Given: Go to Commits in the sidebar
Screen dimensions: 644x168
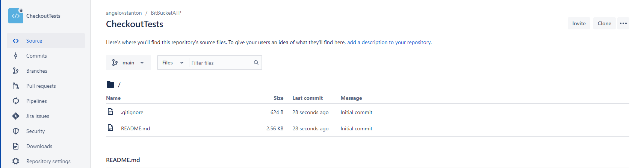Looking at the screenshot, I should [x=46, y=56].
